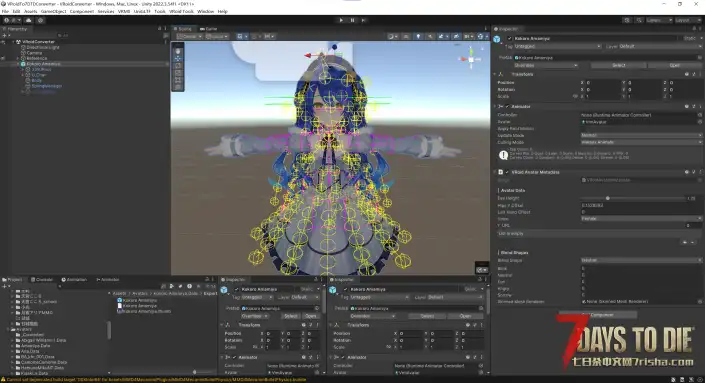This screenshot has width=705, height=383.
Task: Collapse the Transform component in the main Inspector
Action: [495, 74]
